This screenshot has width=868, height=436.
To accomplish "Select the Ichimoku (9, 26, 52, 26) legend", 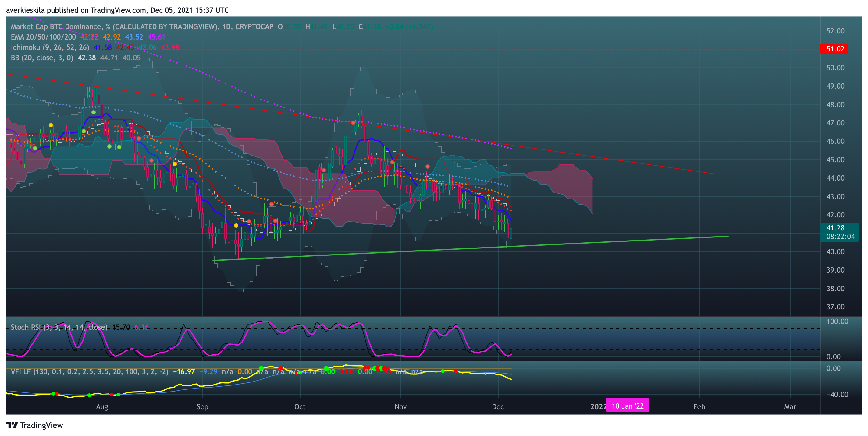I will coord(50,47).
